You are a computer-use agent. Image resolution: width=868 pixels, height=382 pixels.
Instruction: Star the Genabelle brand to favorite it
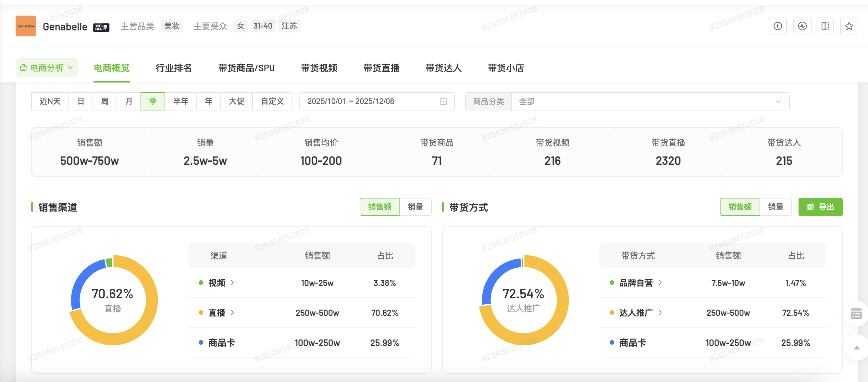pyautogui.click(x=849, y=26)
